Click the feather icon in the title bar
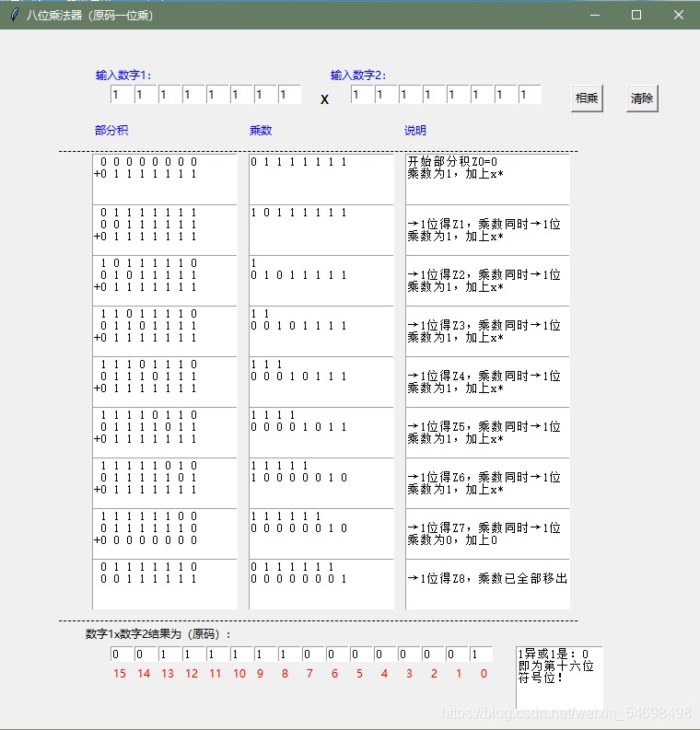Screen dimensions: 700x730 (x=15, y=15)
